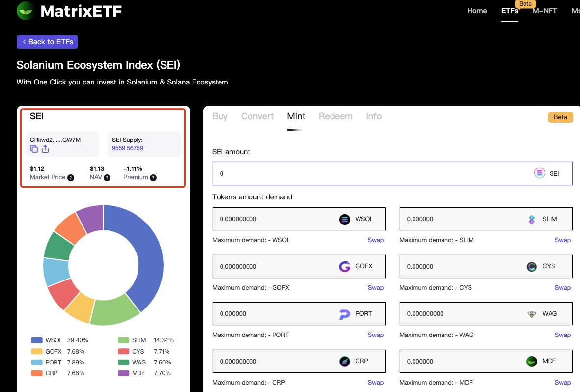580x392 pixels.
Task: Show Market Price help tooltip icon
Action: coord(71,178)
